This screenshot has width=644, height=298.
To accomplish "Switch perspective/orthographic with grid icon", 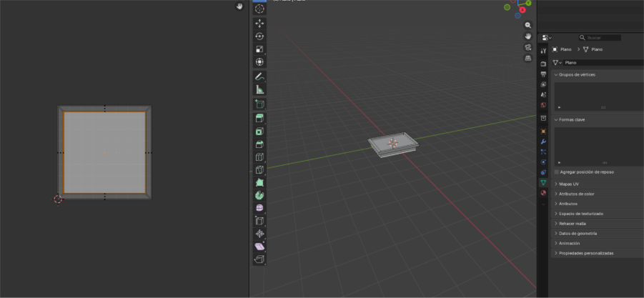I will point(528,59).
